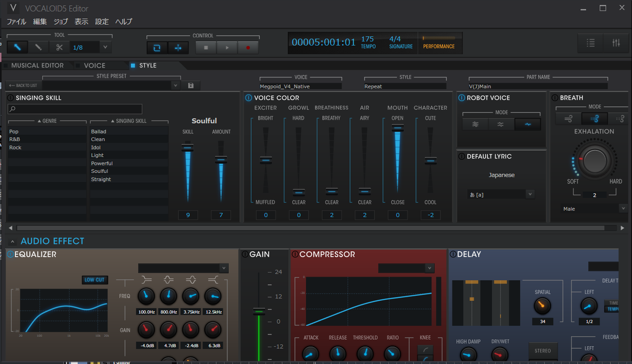Click the Exhalation knob

coord(595,160)
